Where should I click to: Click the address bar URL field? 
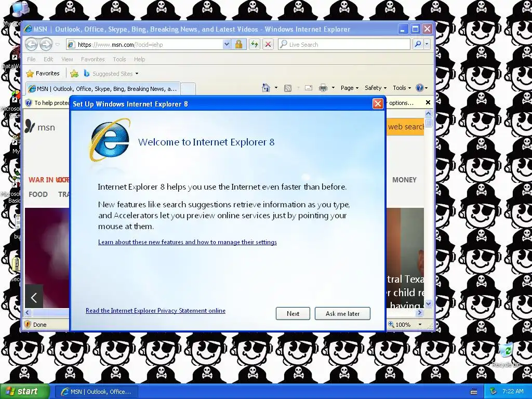pyautogui.click(x=144, y=45)
